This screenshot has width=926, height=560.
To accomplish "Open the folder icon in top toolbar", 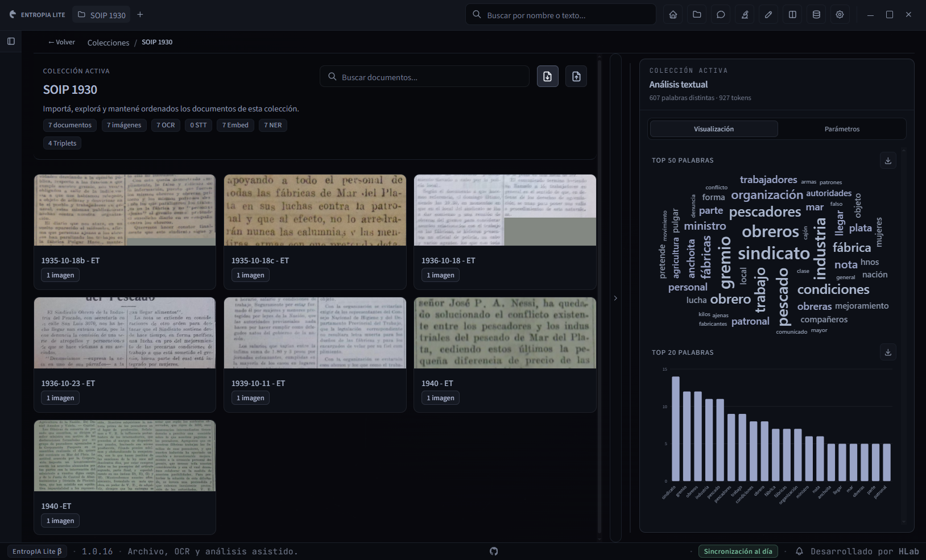I will (x=697, y=15).
